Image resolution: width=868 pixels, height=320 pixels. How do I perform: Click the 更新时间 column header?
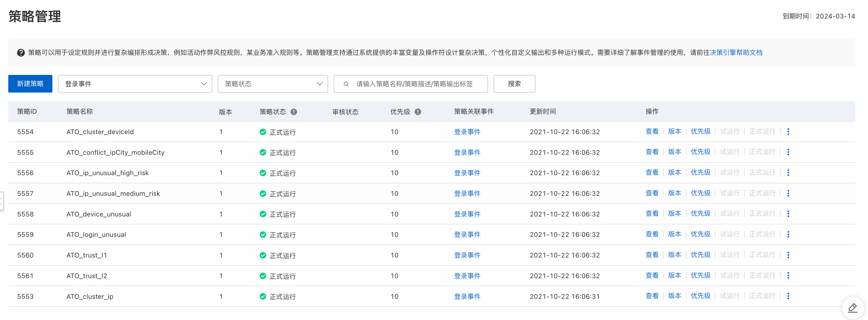click(x=543, y=112)
